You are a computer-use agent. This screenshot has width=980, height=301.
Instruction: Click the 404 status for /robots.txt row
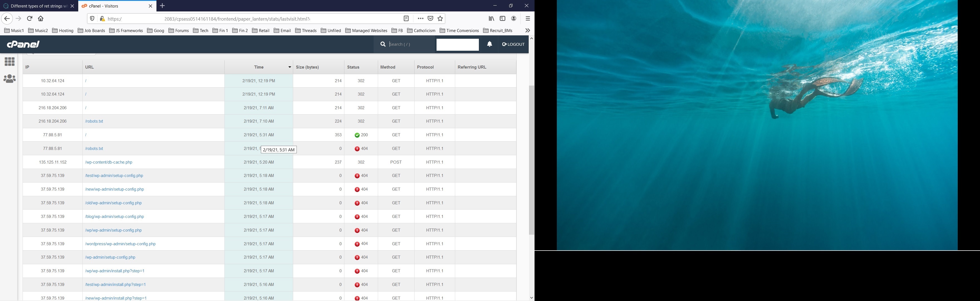[x=361, y=149]
